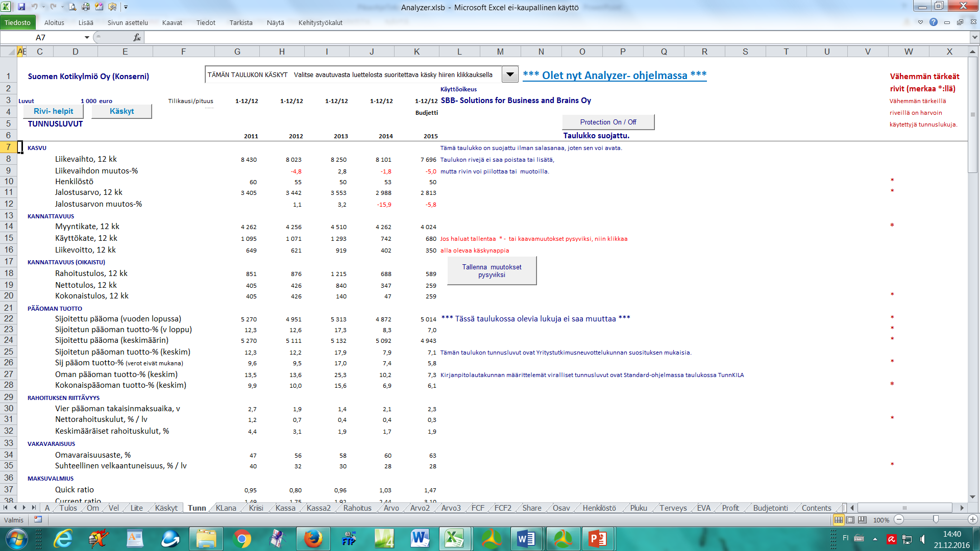
Task: Click the Quick ratio row label
Action: (75, 490)
